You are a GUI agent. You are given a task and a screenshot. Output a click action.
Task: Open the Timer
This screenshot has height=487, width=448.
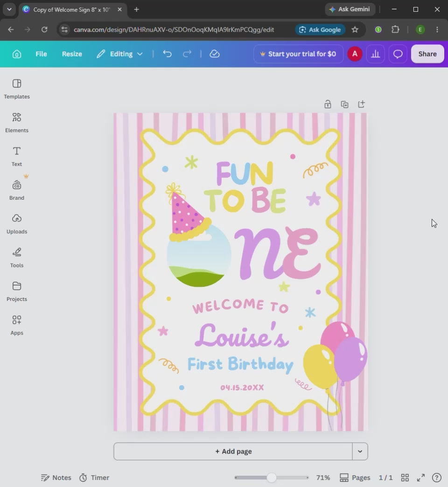94,477
